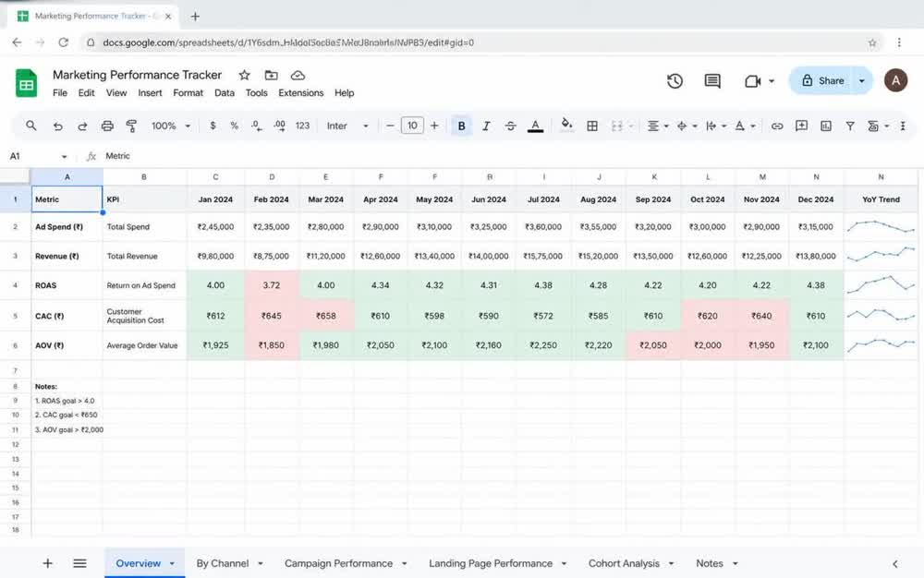Reload the browser page

[x=64, y=42]
